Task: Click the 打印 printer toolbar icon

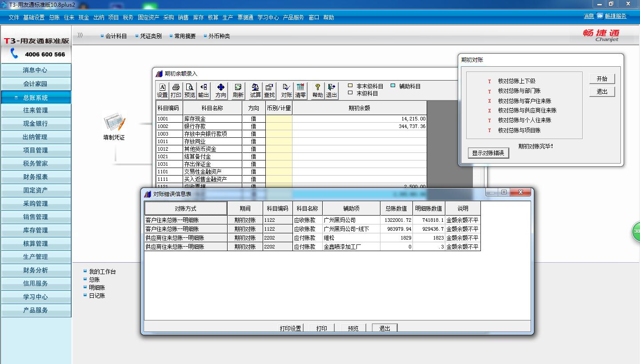Action: click(176, 91)
